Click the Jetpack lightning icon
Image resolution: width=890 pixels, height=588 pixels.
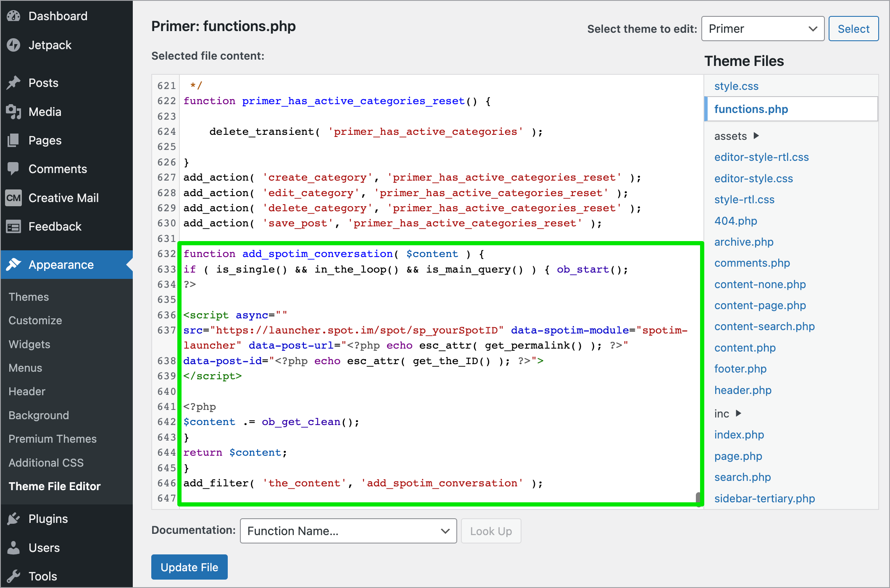click(x=13, y=45)
